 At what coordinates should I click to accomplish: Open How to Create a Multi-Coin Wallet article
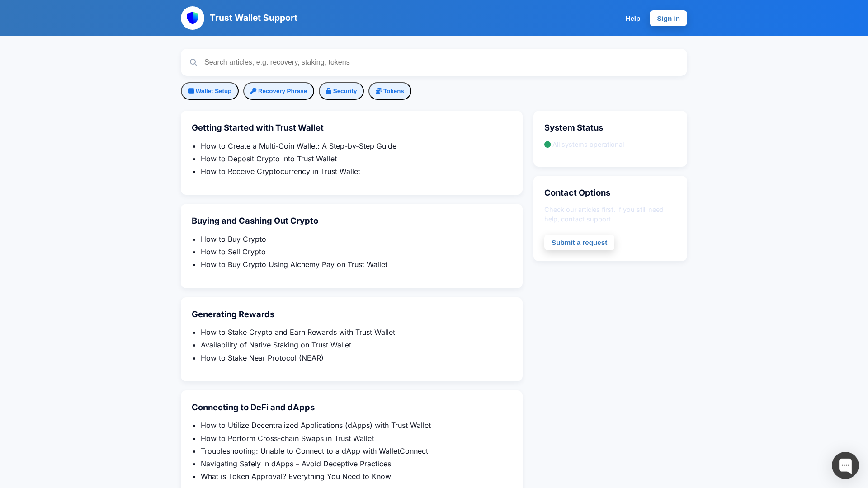point(298,146)
